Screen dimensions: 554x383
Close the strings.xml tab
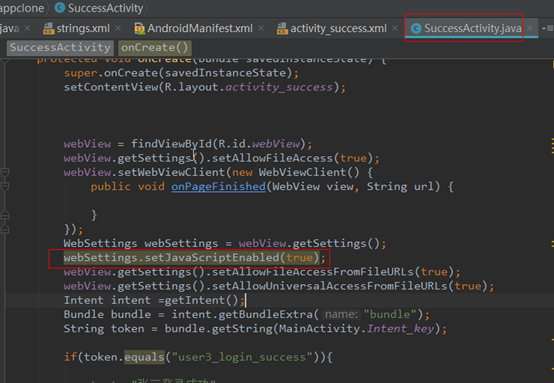point(118,28)
